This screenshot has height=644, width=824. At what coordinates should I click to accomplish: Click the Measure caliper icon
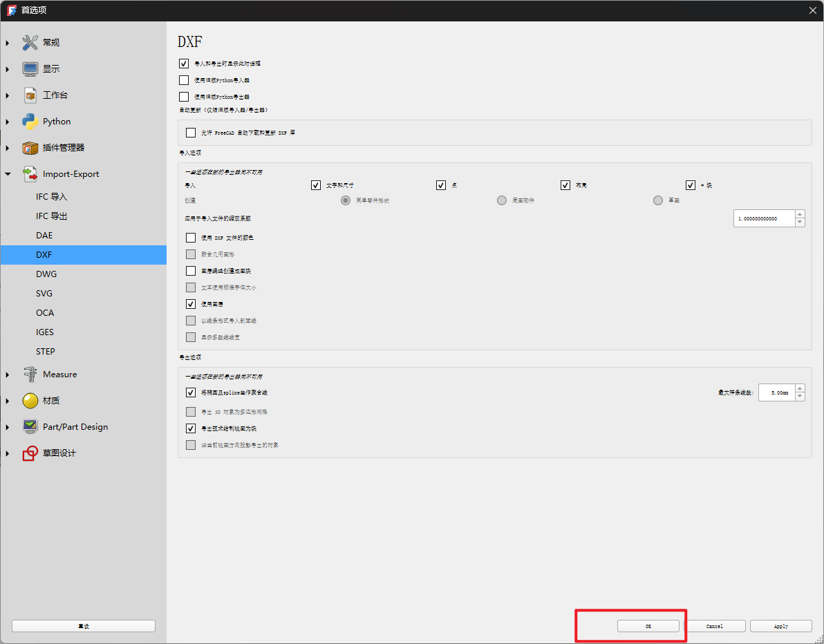[30, 375]
